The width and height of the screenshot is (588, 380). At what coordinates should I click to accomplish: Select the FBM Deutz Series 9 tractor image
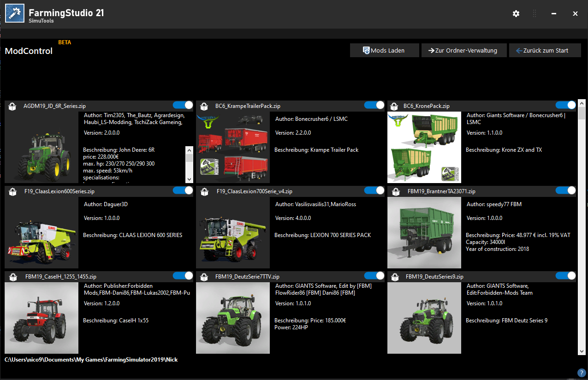click(424, 318)
